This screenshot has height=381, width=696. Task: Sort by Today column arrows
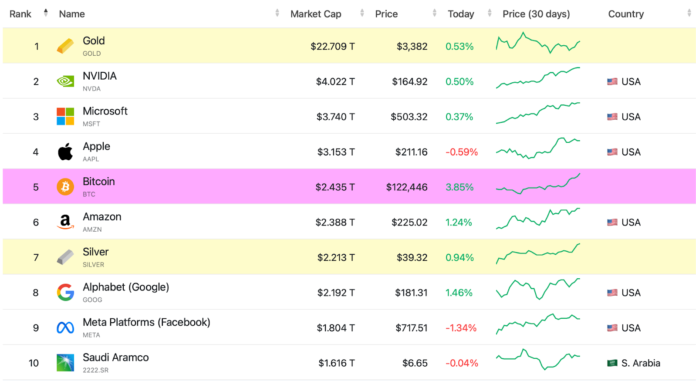tap(490, 13)
